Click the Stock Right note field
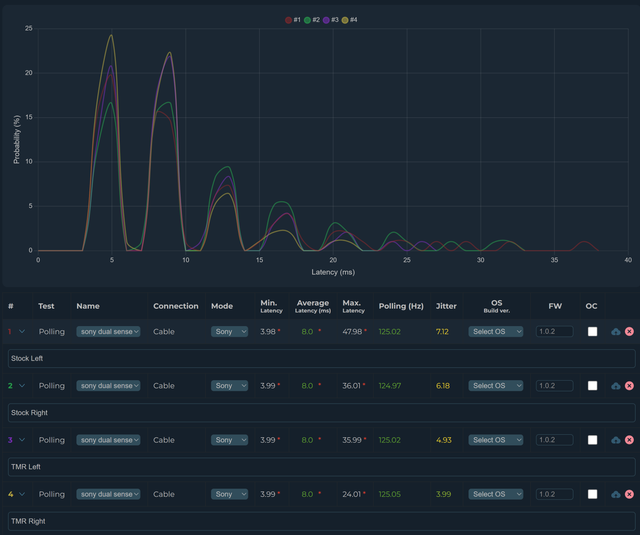The height and width of the screenshot is (535, 640). 322,413
